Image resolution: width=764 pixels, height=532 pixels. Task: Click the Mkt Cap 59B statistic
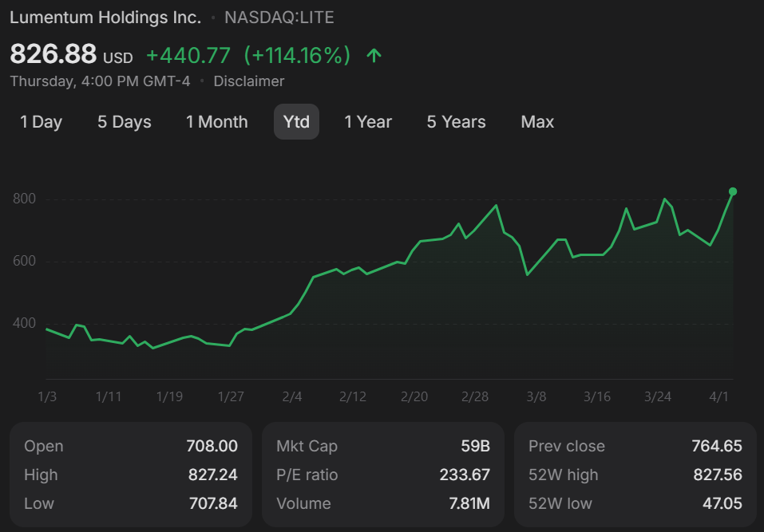tap(382, 446)
